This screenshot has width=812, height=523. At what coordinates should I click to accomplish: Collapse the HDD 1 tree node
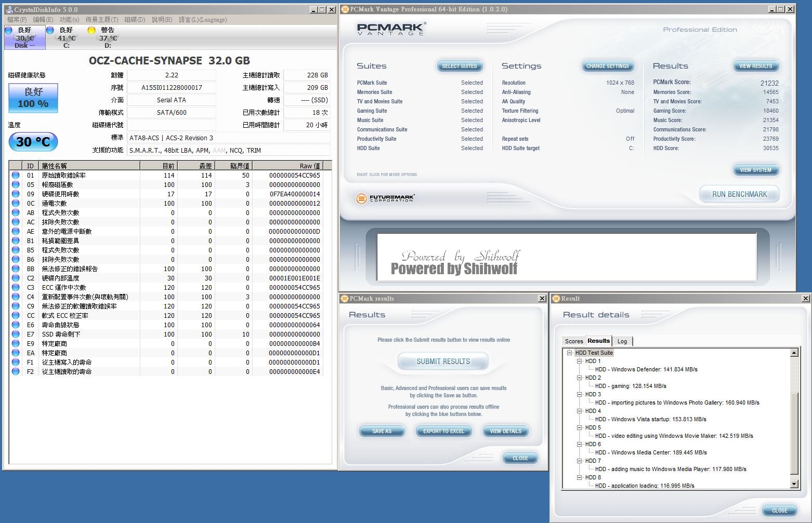click(x=579, y=361)
